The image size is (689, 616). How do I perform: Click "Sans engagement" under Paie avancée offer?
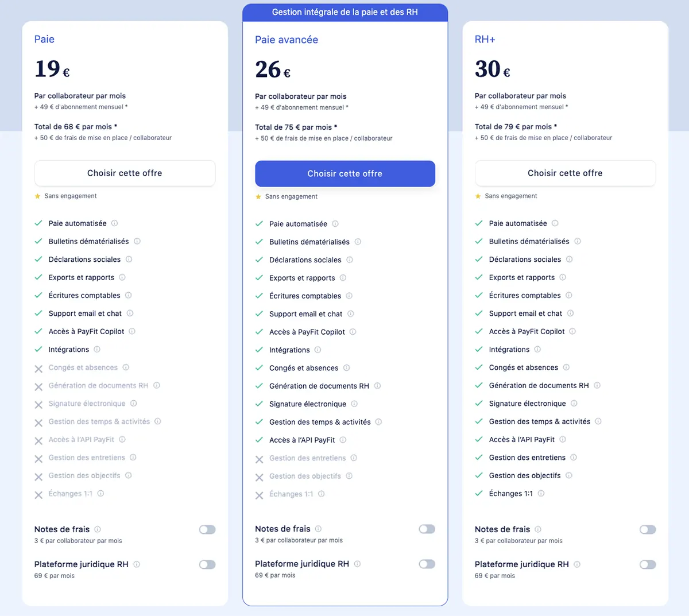(x=291, y=196)
